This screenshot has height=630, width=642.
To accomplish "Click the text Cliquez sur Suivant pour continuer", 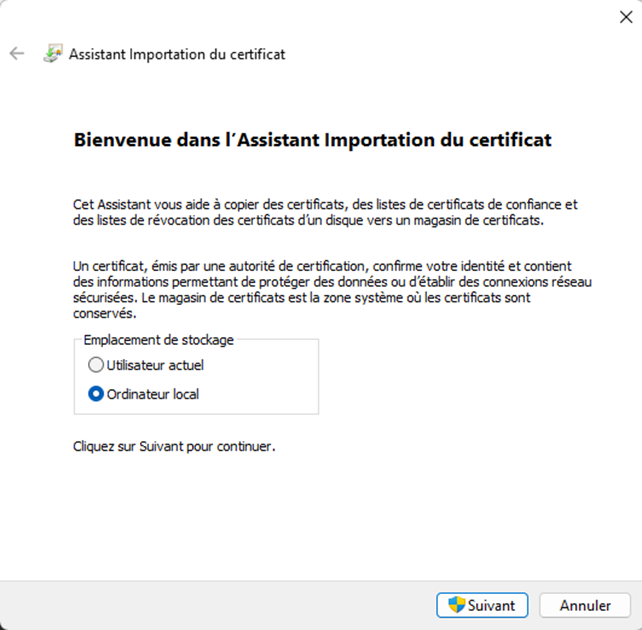I will (174, 446).
